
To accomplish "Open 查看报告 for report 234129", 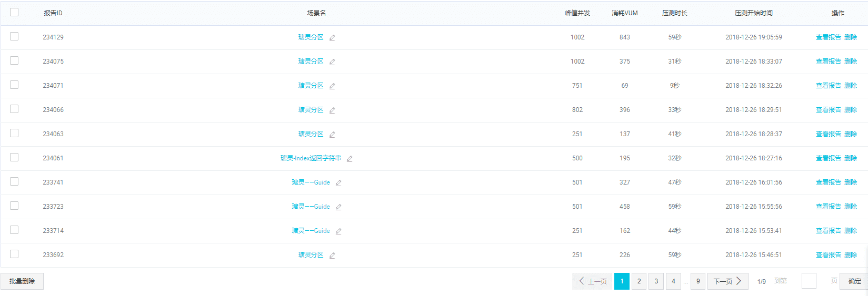I will (829, 37).
